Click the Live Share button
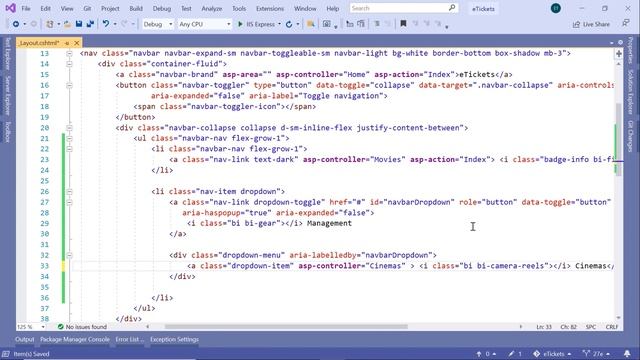640x360 pixels. click(x=591, y=24)
